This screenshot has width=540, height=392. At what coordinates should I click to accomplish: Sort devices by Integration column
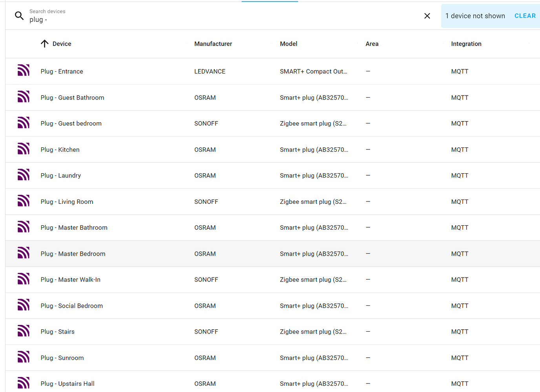(x=466, y=44)
